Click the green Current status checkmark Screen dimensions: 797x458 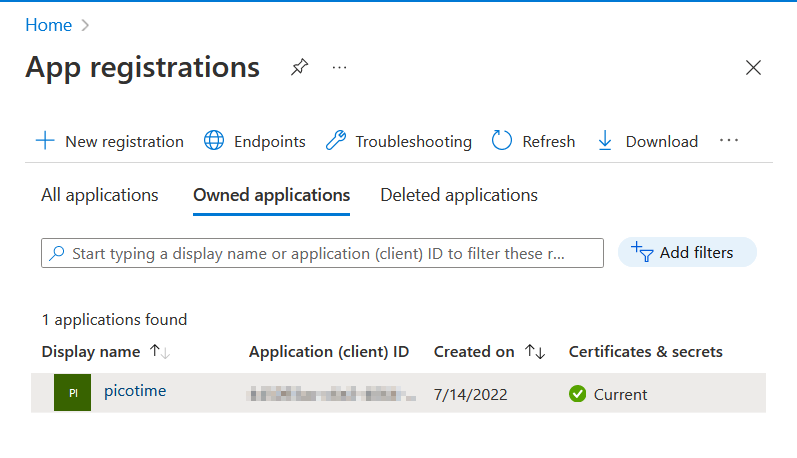click(x=577, y=394)
